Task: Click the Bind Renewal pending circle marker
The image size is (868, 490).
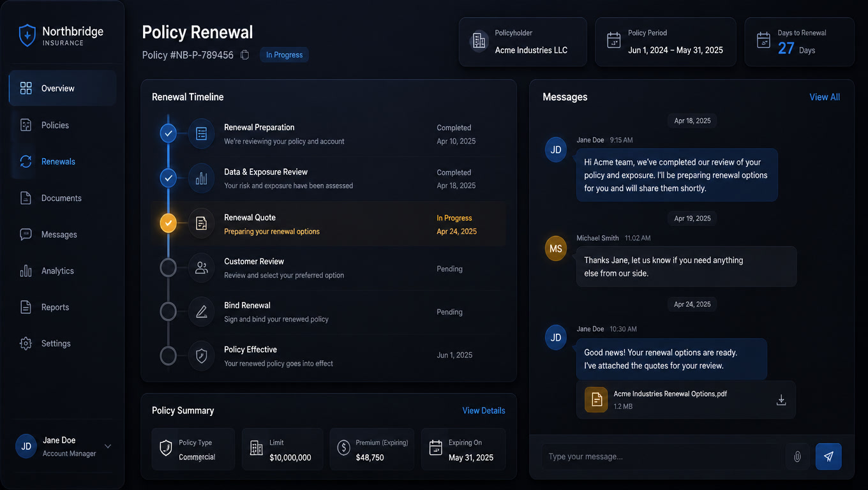Action: tap(168, 311)
